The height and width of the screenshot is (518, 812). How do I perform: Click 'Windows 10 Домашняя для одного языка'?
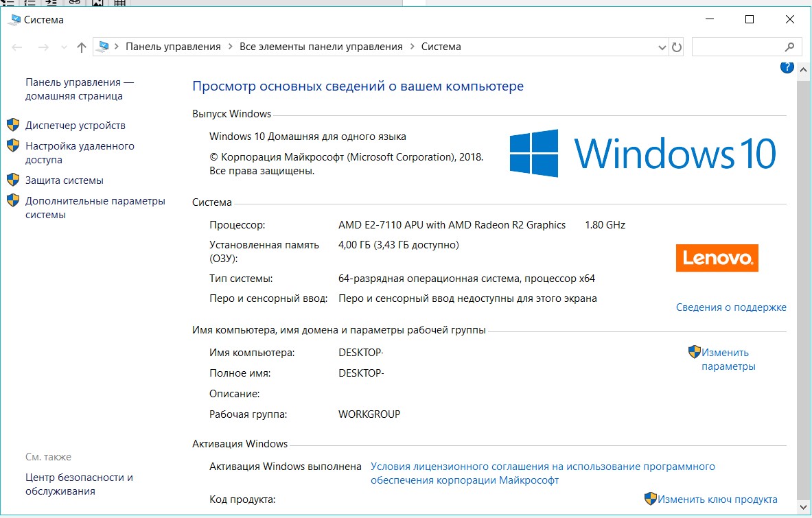[308, 136]
